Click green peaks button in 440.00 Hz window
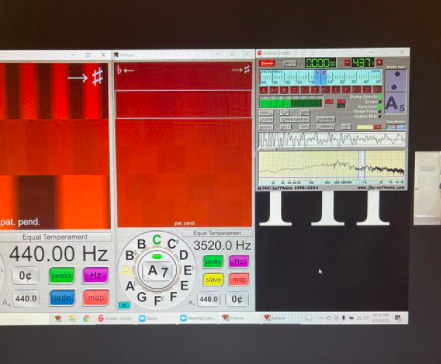This screenshot has height=364, width=441. pos(61,276)
